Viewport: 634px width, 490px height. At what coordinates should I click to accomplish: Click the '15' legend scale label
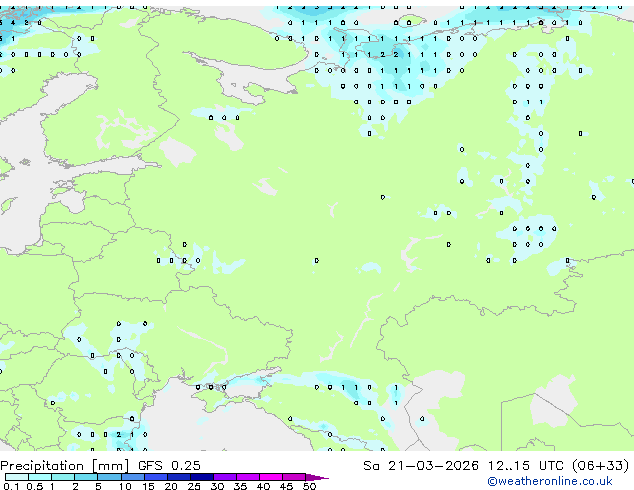[148, 486]
